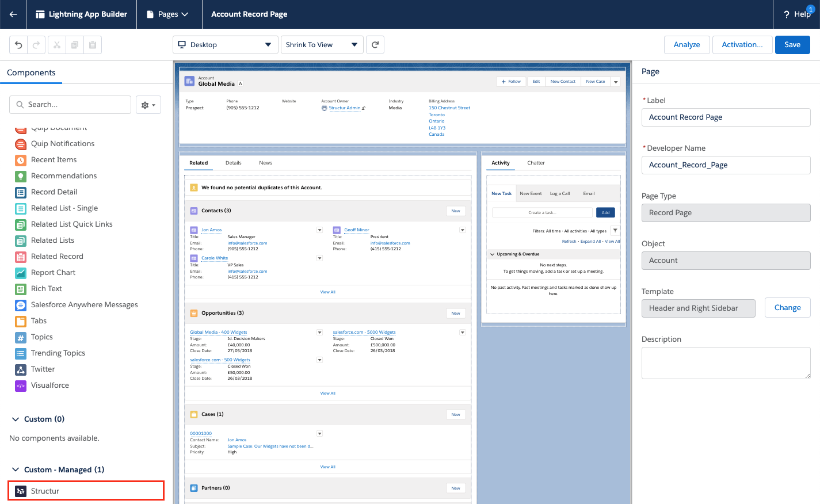Open the Shrink To View dropdown
The width and height of the screenshot is (820, 504).
pos(322,45)
